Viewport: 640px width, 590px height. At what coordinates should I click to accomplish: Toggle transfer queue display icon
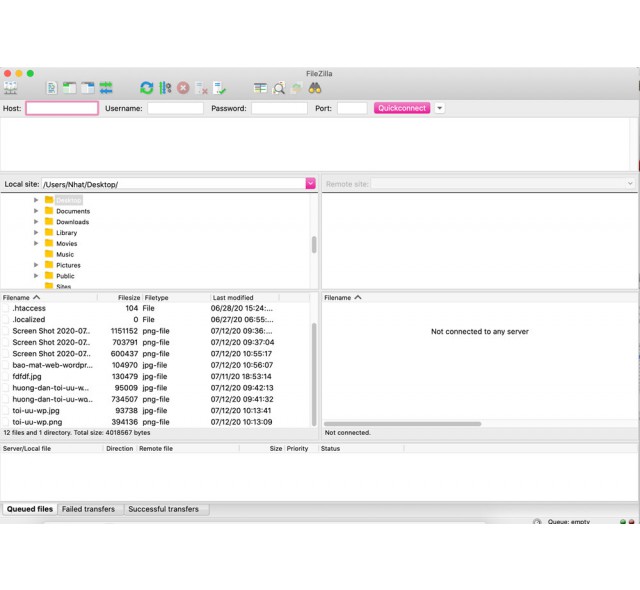point(106,88)
